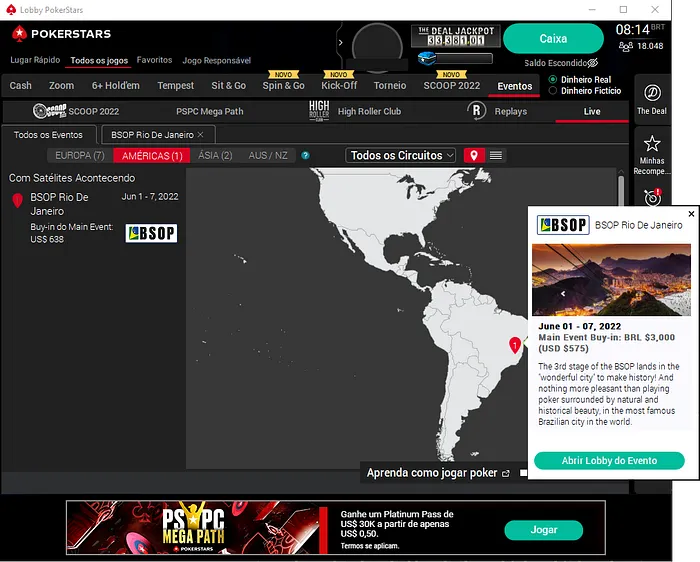Screen dimensions: 700x562
Task: Filter by AMÉRICAS (1) region
Action: 152,155
